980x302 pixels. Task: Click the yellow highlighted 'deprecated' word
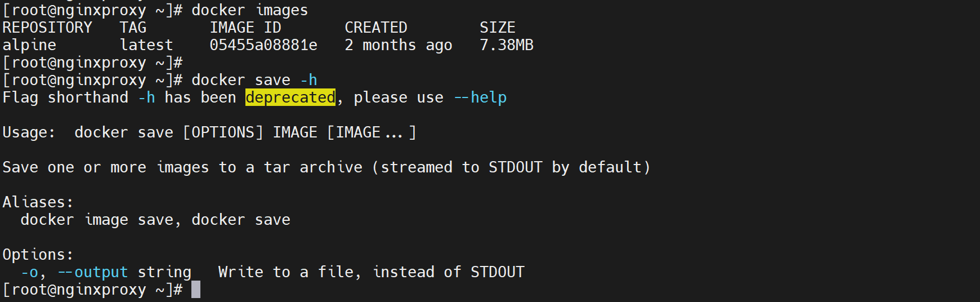pyautogui.click(x=290, y=97)
